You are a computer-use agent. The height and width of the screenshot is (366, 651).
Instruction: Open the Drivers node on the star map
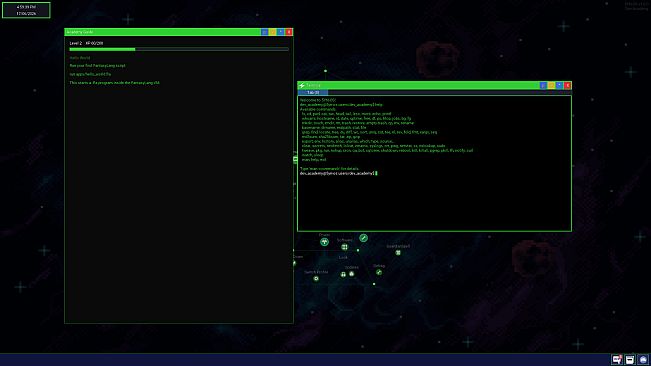[324, 242]
